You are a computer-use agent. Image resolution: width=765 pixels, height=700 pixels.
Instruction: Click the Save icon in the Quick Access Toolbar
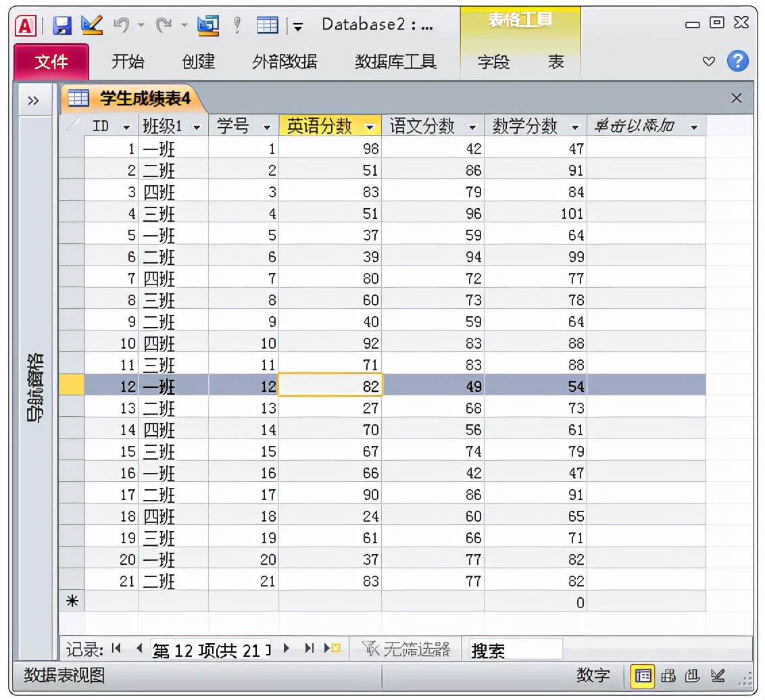pyautogui.click(x=62, y=24)
